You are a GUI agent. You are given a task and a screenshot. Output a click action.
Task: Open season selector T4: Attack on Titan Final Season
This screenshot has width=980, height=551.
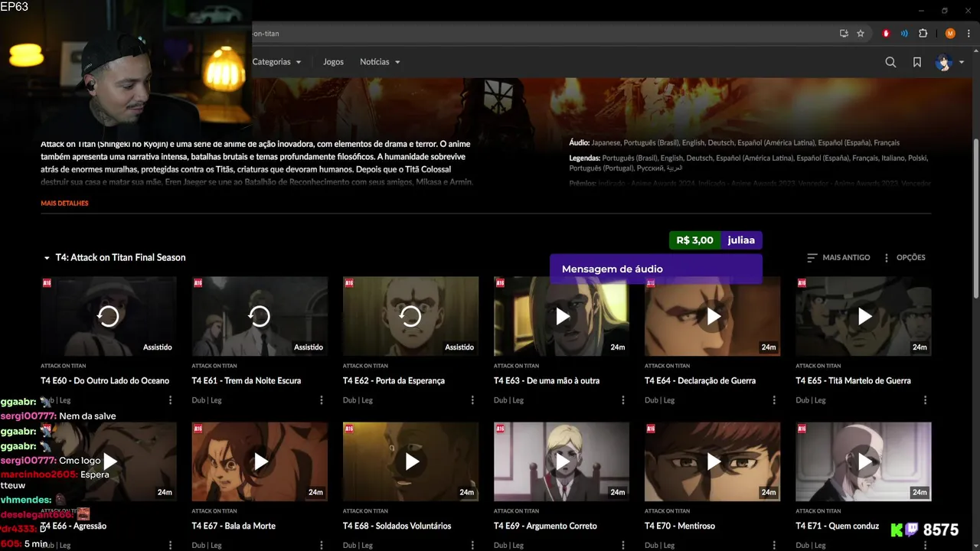(x=114, y=258)
